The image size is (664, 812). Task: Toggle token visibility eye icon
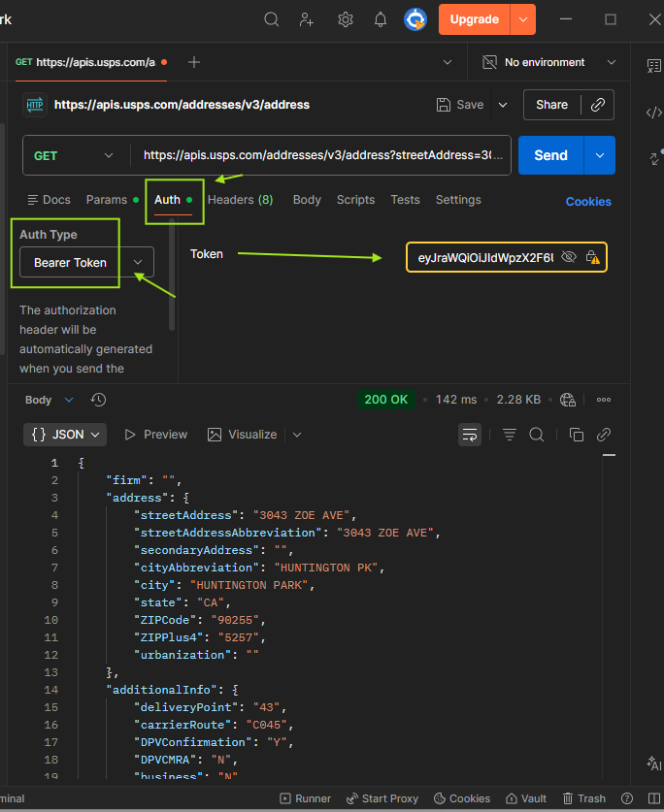[569, 257]
